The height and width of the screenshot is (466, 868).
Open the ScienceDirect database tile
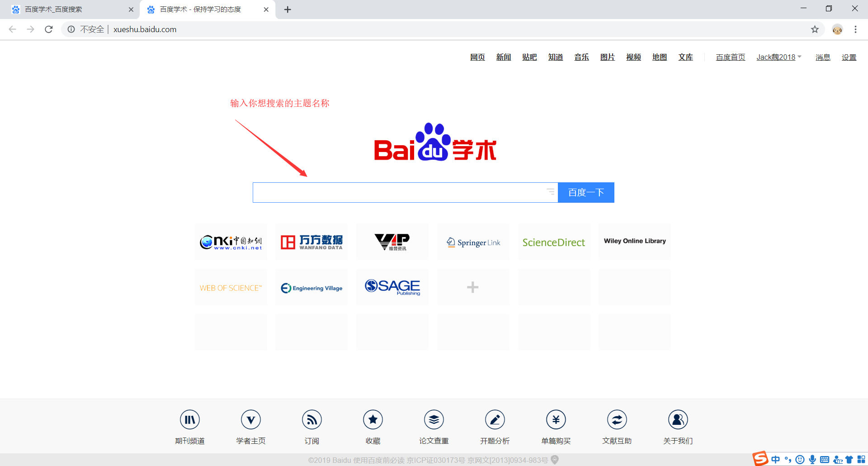554,242
